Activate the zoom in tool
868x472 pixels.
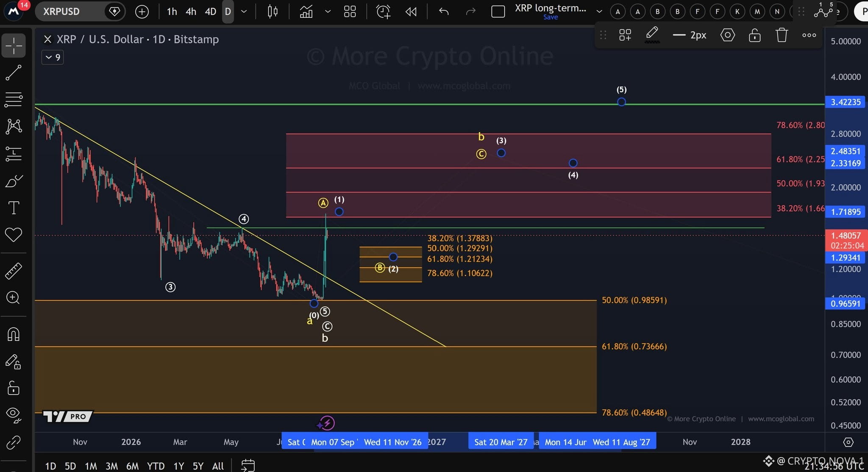click(x=14, y=297)
